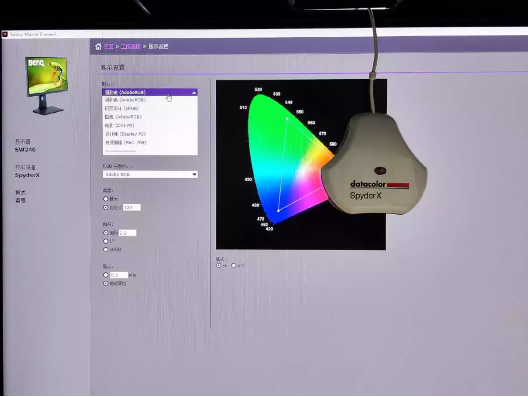Select the gamma 2.2 radio button
Image resolution: width=528 pixels, height=397 pixels.
[x=106, y=233]
